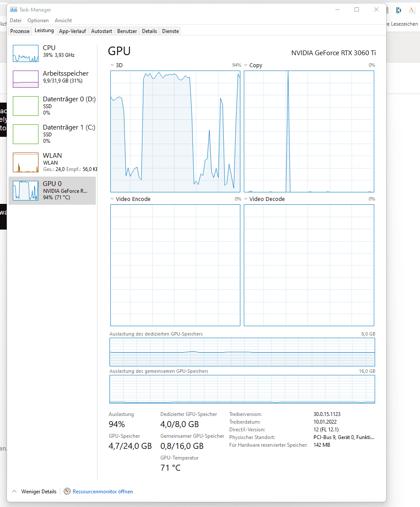Click the Copy engine graph

tap(309, 131)
